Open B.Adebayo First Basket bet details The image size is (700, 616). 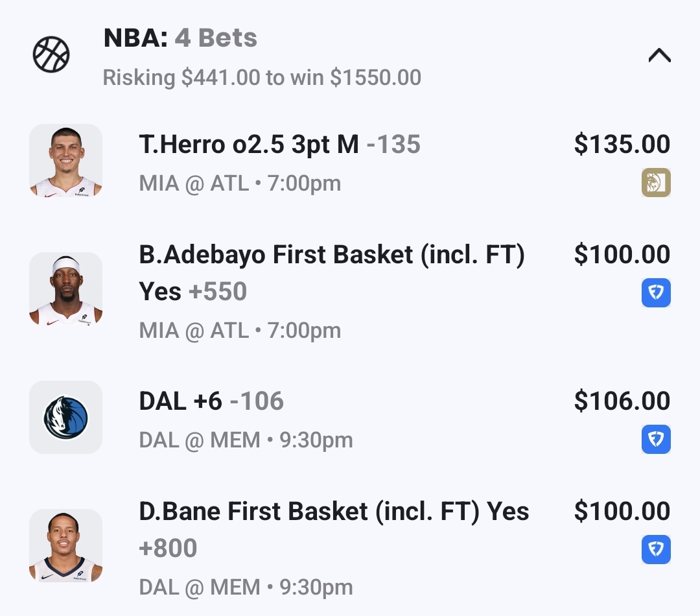click(331, 255)
